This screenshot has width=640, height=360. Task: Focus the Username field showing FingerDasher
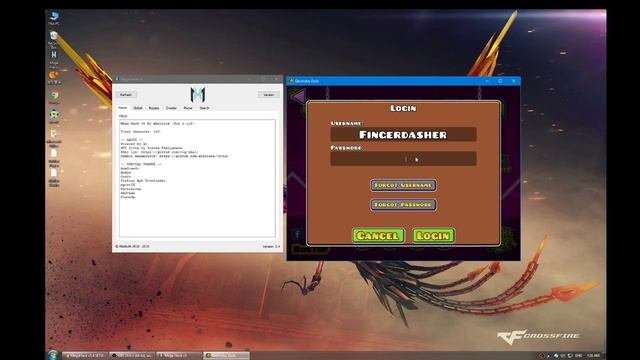403,134
